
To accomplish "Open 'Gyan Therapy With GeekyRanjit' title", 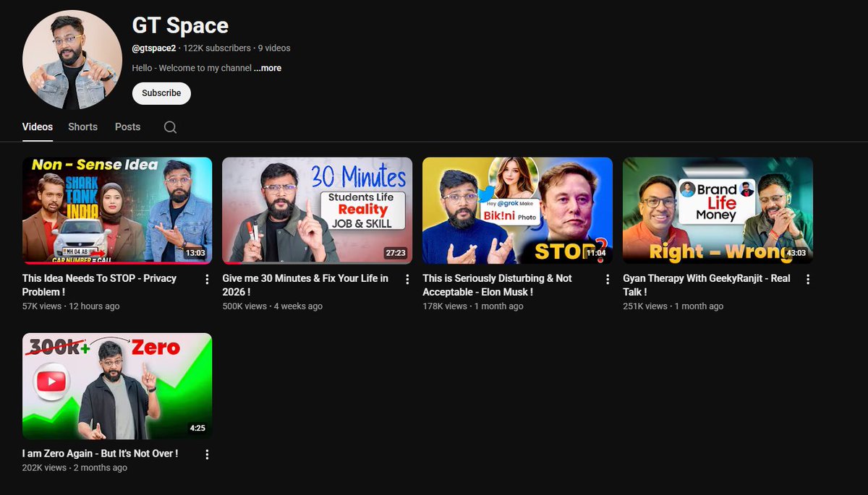I will coord(707,285).
